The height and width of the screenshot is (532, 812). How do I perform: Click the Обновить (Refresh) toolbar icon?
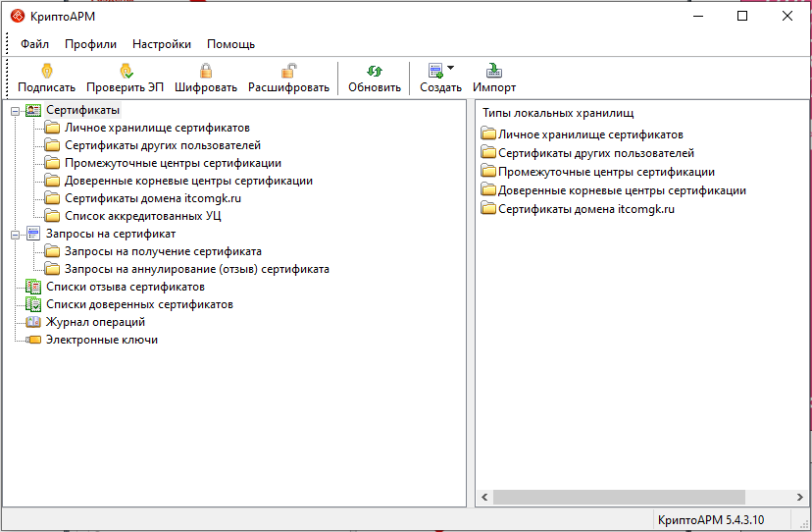[x=374, y=71]
